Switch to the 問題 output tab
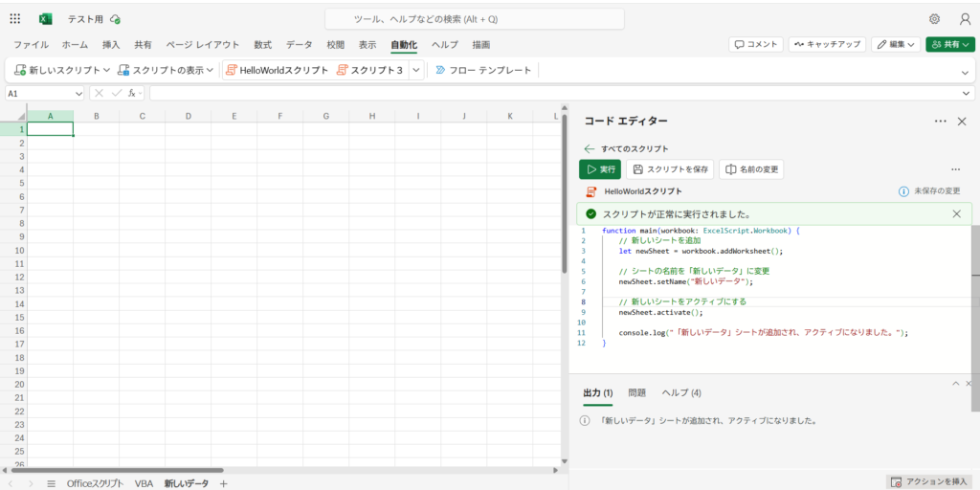Screen dimensions: 980x490 pos(636,392)
